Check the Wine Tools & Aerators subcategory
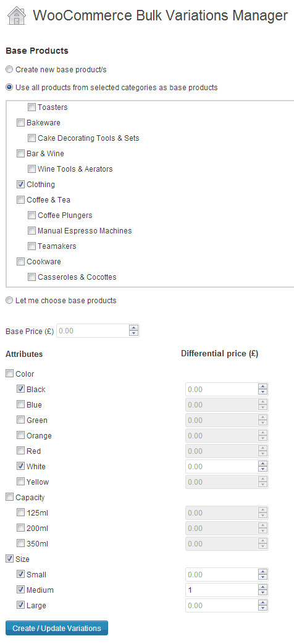 point(31,169)
